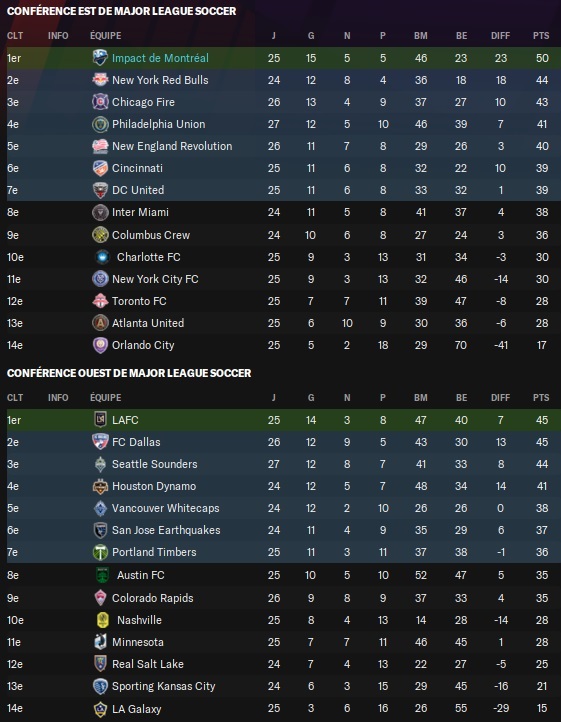Screen dimensions: 561x722
Task: Open the New York Red Bulls team link
Action: point(160,80)
